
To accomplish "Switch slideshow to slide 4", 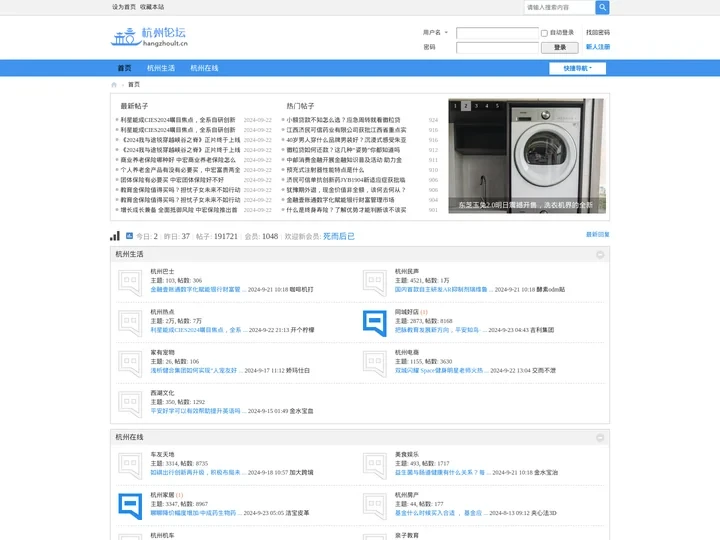I will pos(487,106).
